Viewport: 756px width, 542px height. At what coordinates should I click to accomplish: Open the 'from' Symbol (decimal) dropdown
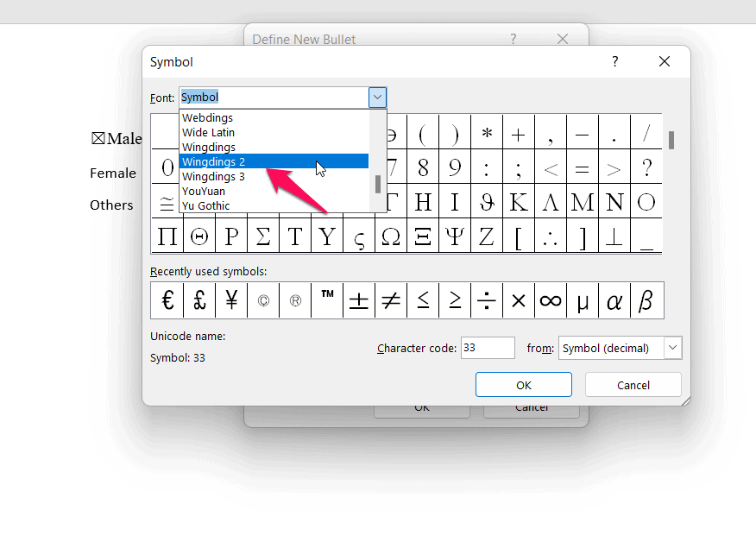pos(672,349)
